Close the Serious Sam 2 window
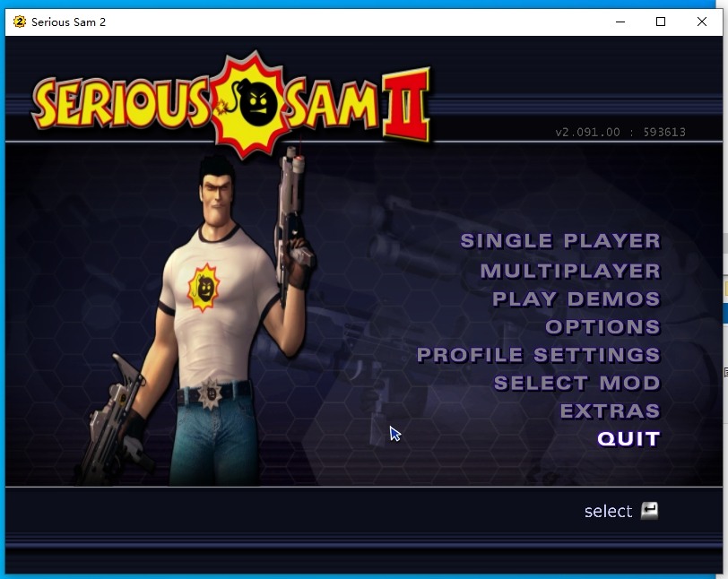Screen dimensions: 728x579 [x=702, y=22]
